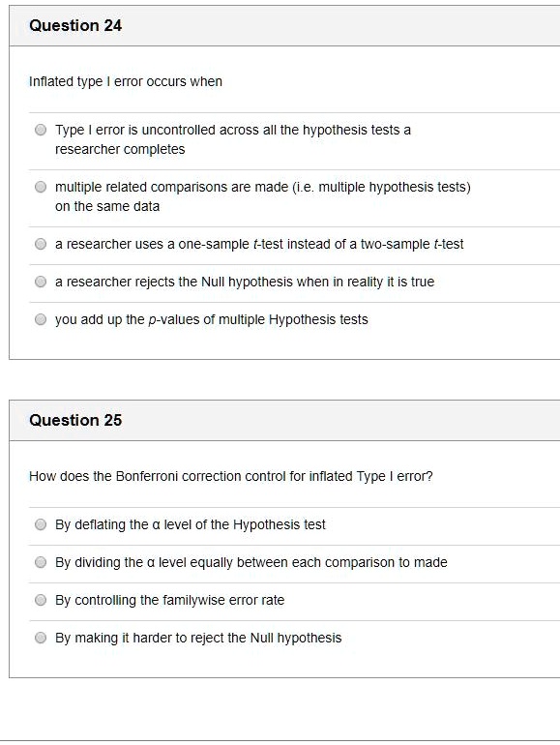
Task: Click answer text 'on the same data'
Action: click(x=107, y=206)
